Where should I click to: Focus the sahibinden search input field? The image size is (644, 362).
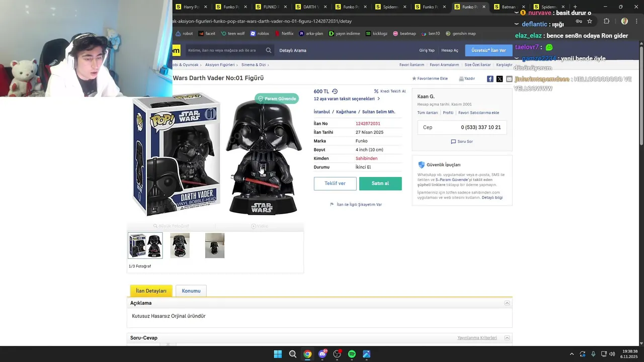tap(224, 50)
